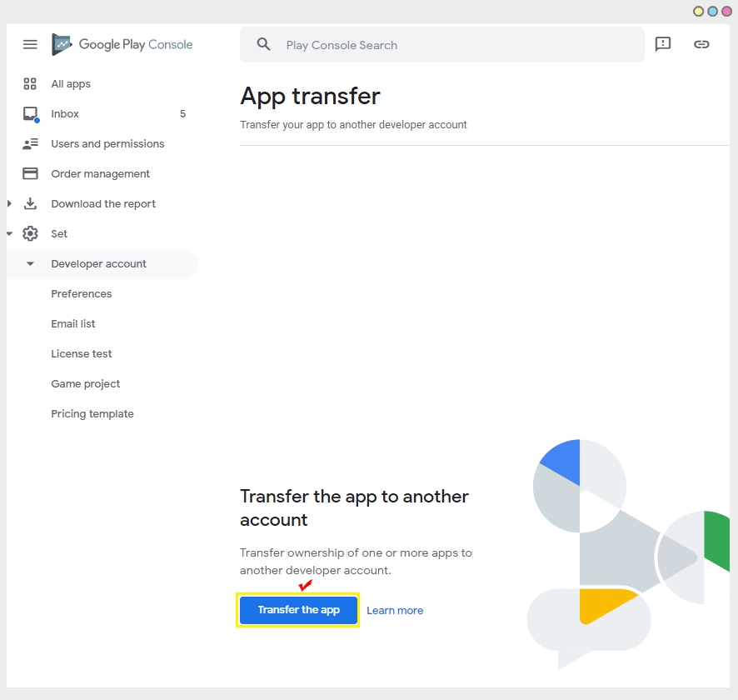
Task: Click the Download the report icon
Action: [x=30, y=204]
